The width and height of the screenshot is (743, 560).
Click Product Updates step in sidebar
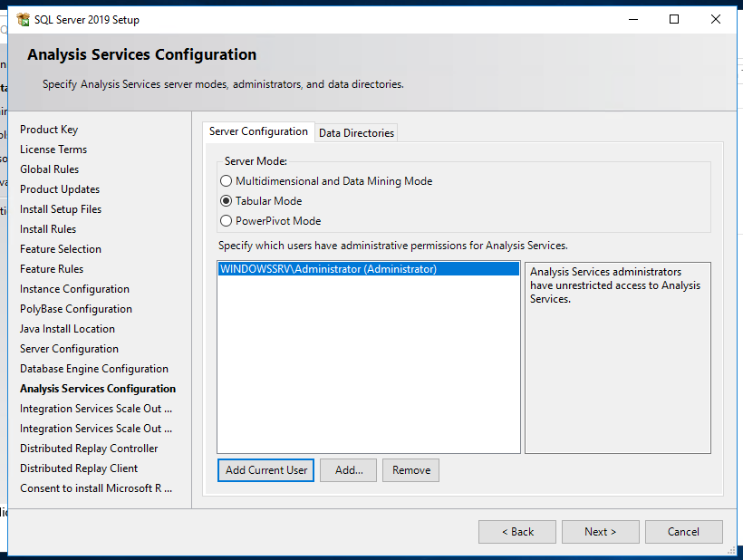coord(60,189)
